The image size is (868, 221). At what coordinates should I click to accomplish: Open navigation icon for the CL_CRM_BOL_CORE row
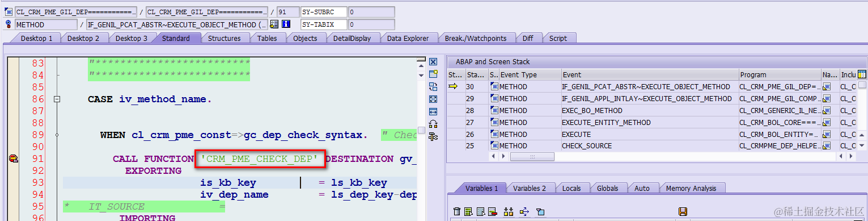(826, 122)
